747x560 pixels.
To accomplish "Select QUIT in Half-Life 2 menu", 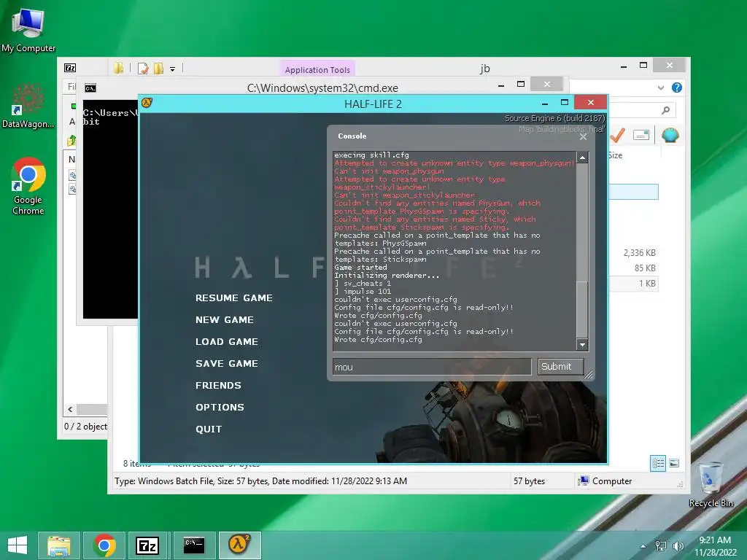I will pos(209,429).
